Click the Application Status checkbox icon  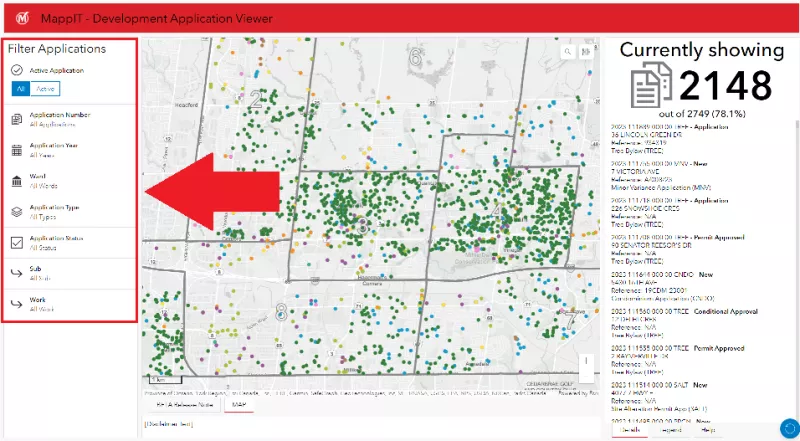tap(17, 242)
